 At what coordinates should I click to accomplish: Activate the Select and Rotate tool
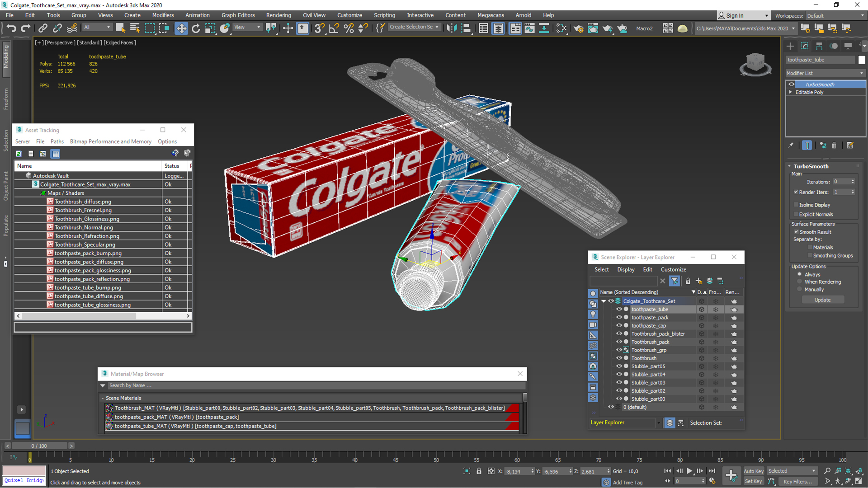[x=196, y=28]
